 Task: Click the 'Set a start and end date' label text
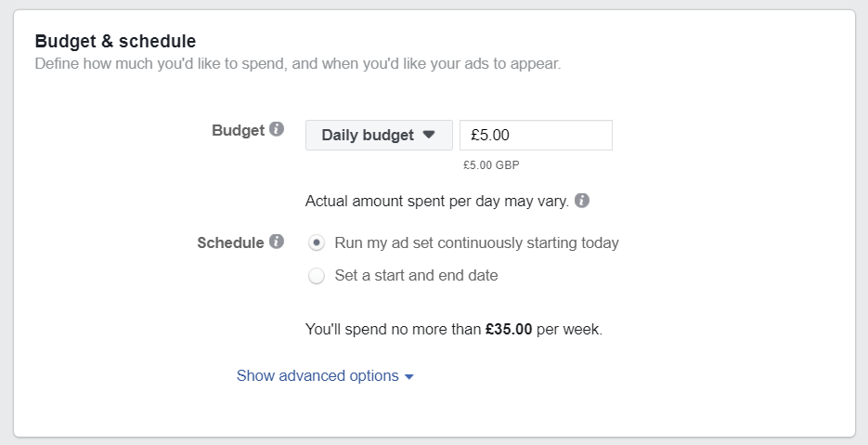[x=416, y=275]
